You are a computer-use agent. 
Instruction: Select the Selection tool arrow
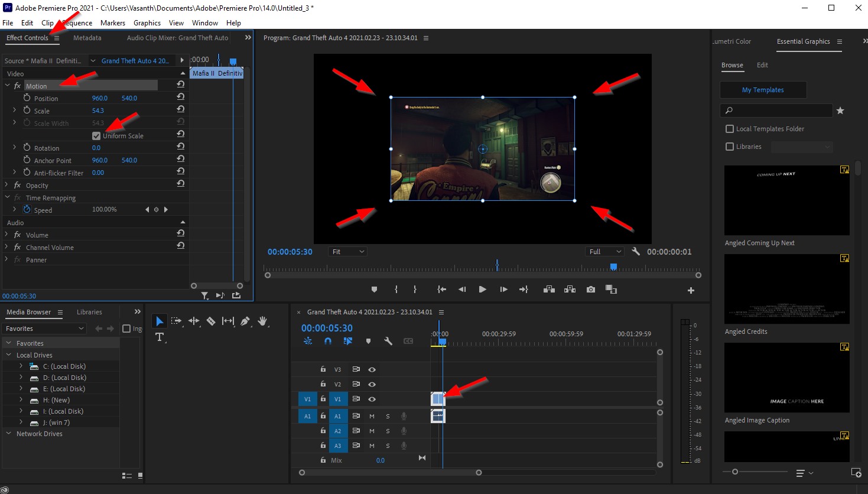pos(159,321)
